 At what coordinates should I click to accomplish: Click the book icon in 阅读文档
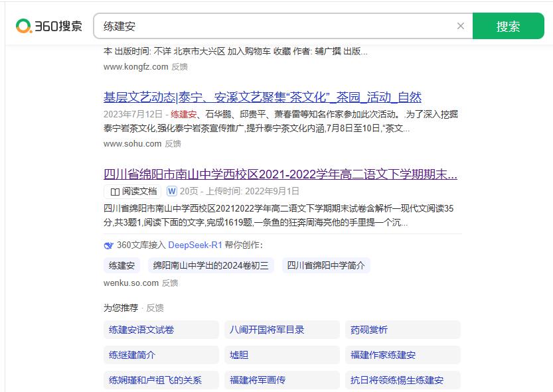coord(115,192)
